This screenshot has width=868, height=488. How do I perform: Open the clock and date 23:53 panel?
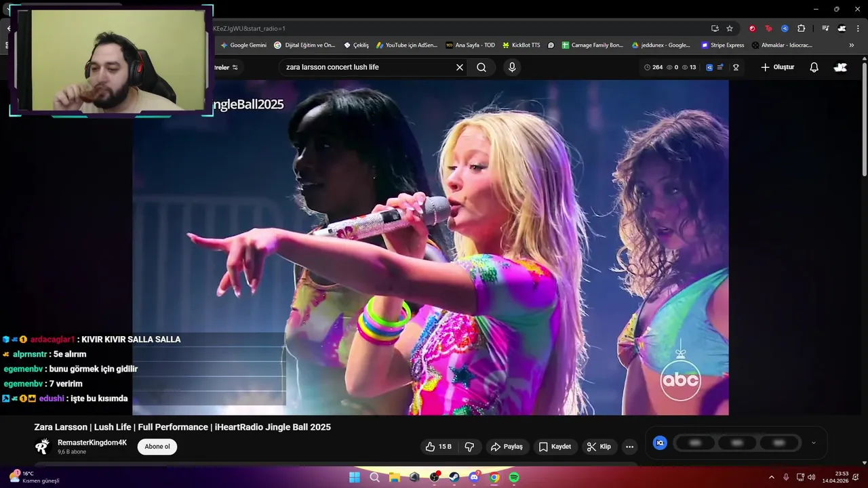point(835,477)
